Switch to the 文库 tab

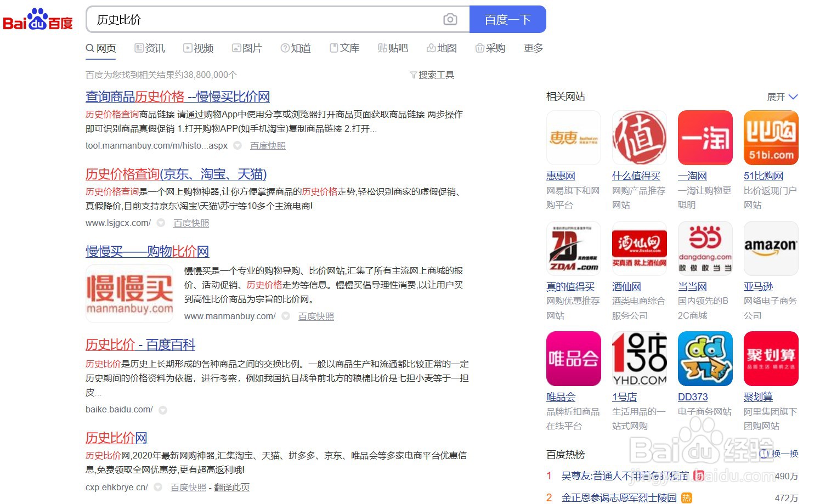344,48
